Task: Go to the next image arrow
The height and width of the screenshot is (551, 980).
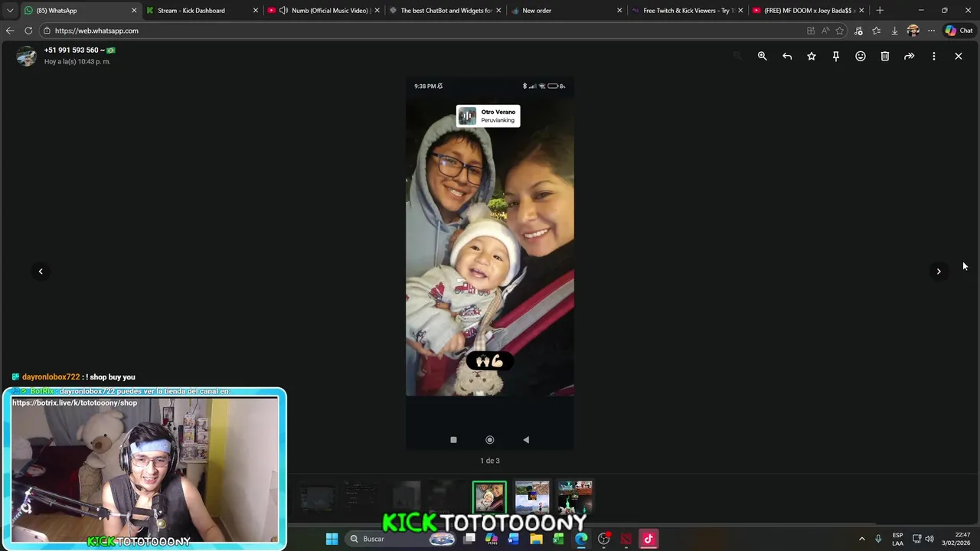Action: 939,271
